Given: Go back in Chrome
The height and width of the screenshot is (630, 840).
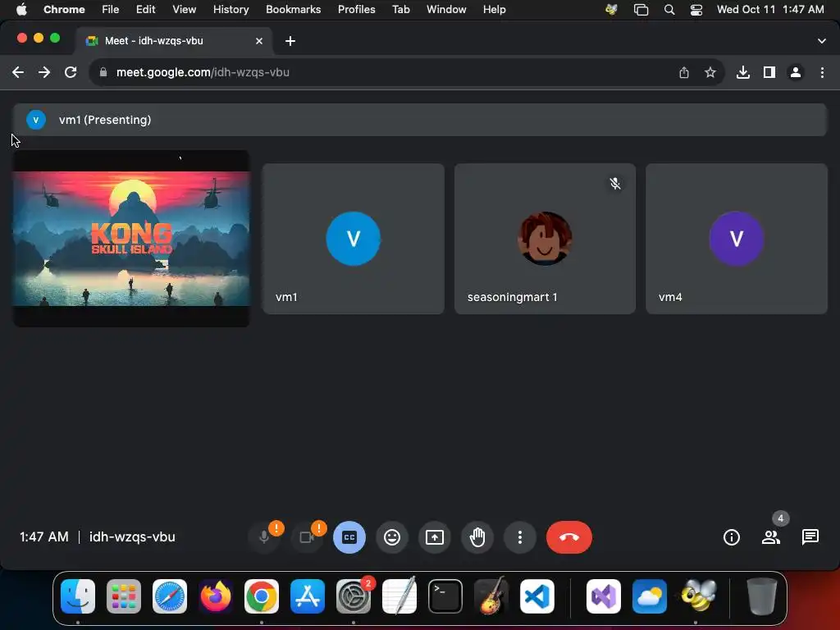Looking at the screenshot, I should 18,72.
